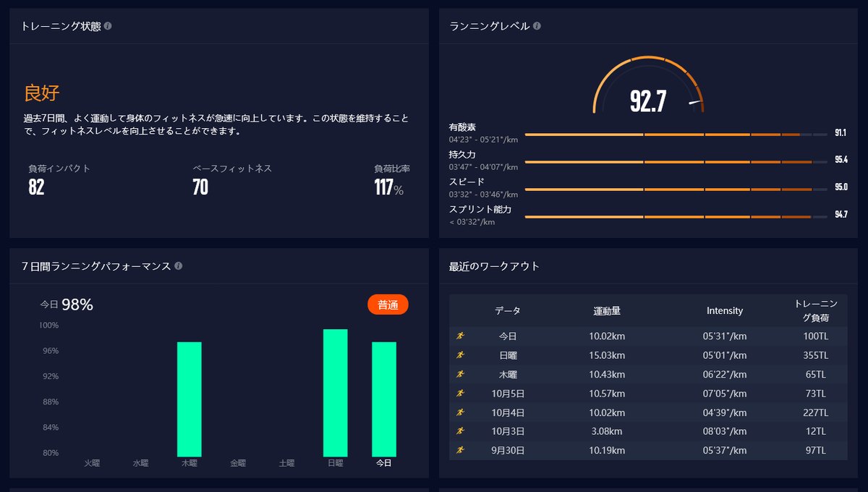Click the 最近のワークアウト panel title
868x492 pixels.
[494, 266]
